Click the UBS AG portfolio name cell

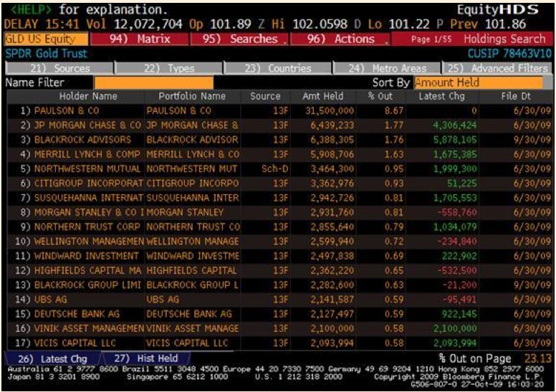coord(163,300)
